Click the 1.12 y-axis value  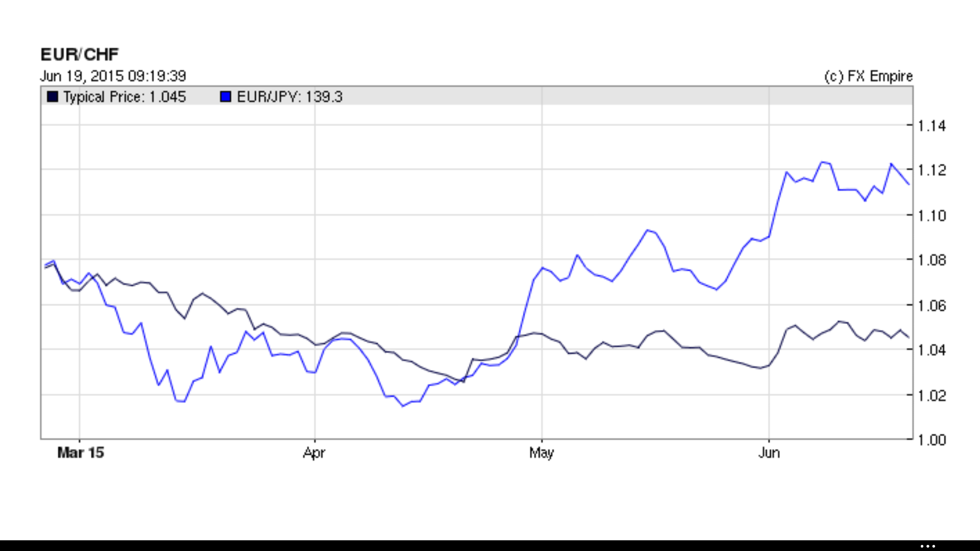932,170
